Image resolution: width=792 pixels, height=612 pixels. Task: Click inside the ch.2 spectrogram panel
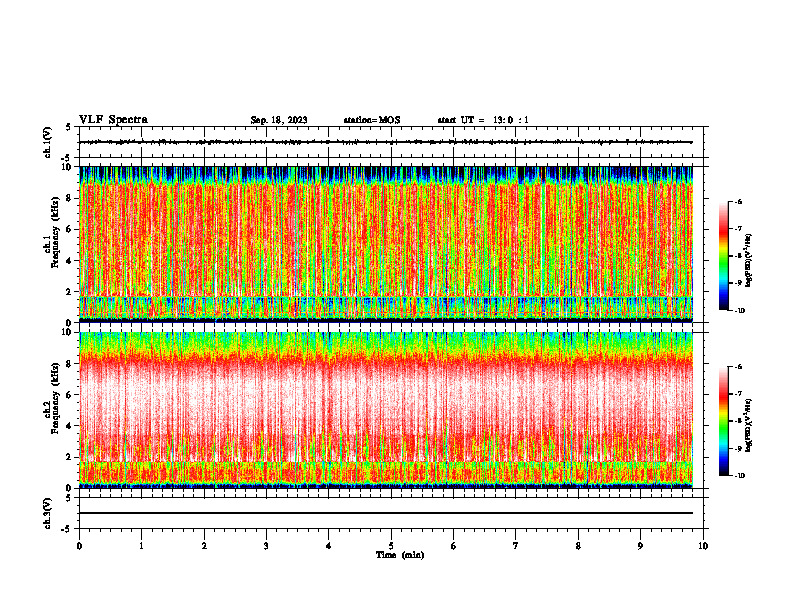coord(385,410)
